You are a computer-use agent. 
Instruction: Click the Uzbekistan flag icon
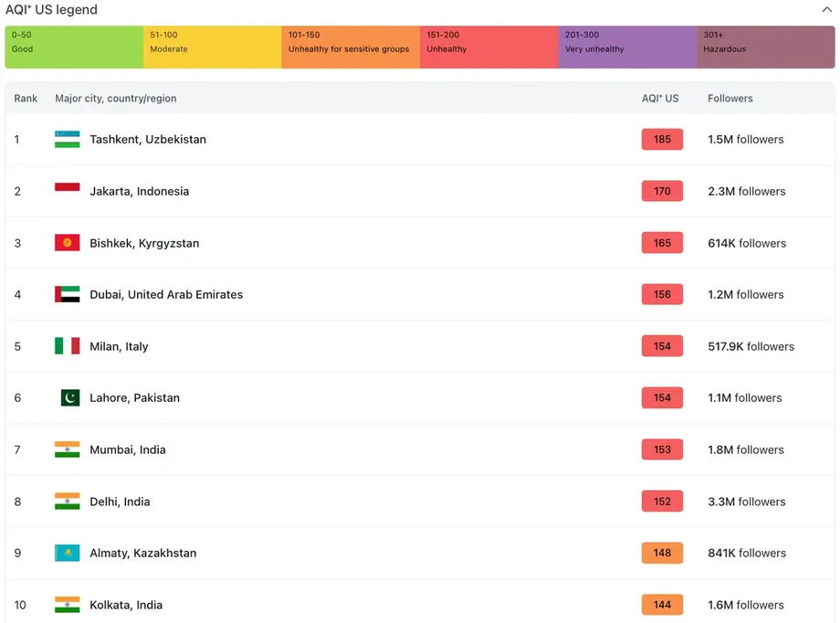[67, 140]
